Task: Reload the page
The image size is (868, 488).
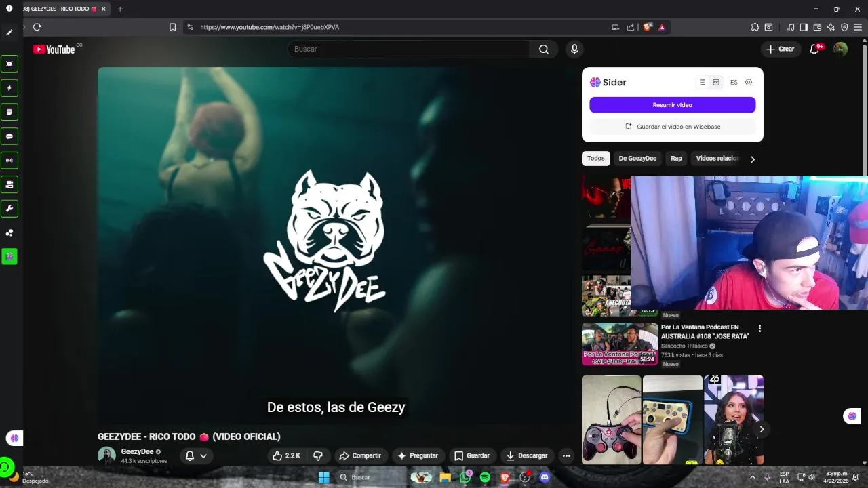Action: coord(37,27)
